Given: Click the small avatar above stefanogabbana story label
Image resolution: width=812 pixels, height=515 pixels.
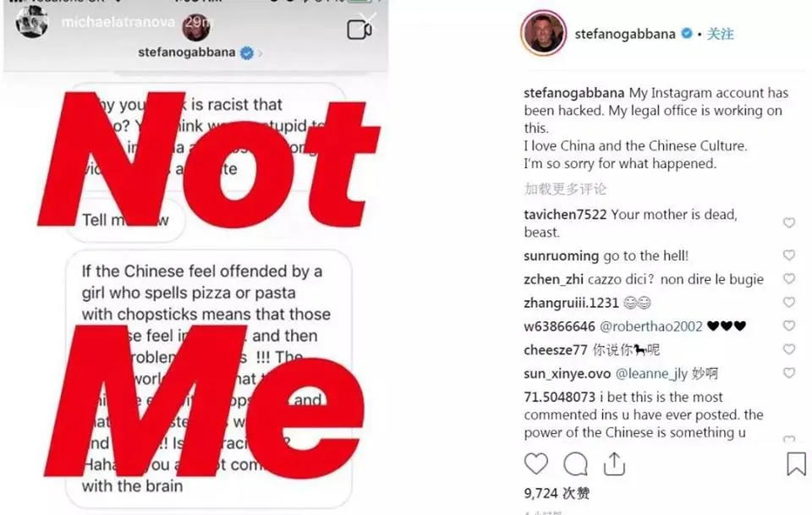Looking at the screenshot, I should click(199, 29).
